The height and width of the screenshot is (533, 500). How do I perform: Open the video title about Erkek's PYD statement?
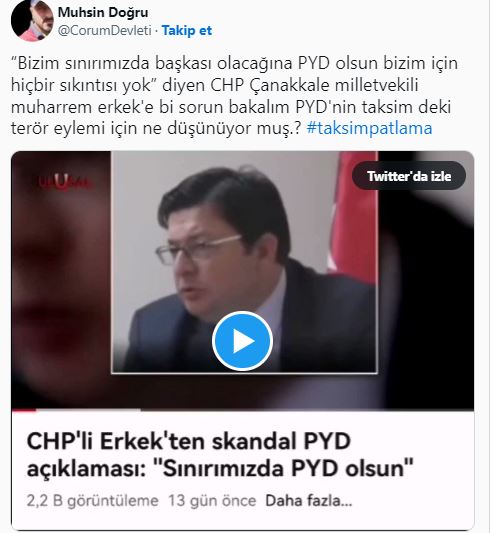(220, 455)
